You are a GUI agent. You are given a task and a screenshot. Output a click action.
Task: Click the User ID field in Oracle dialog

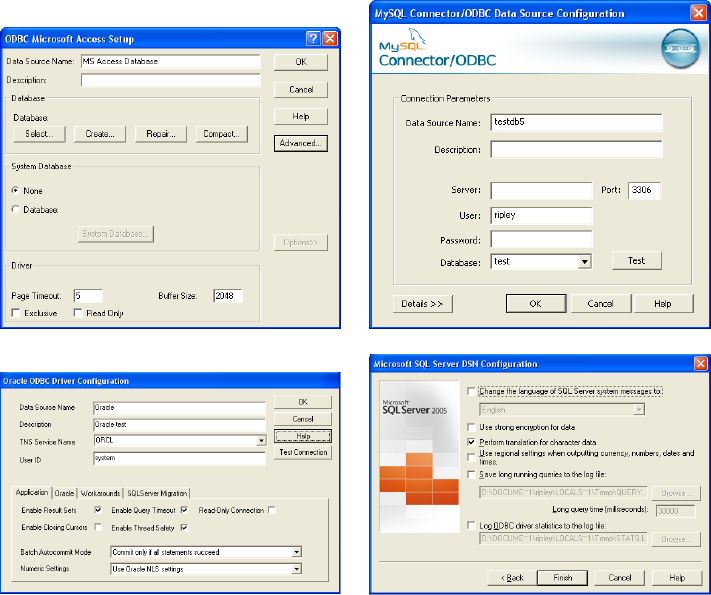tap(179, 458)
